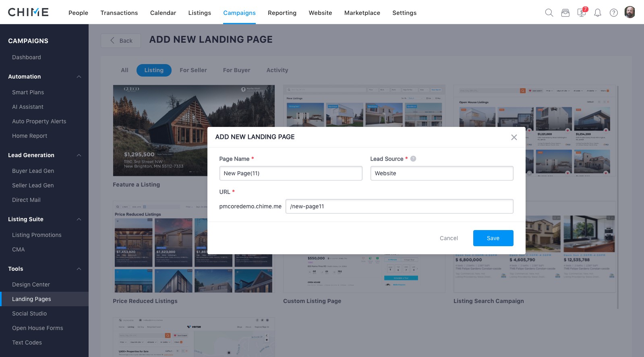Select the All template tab

point(124,70)
